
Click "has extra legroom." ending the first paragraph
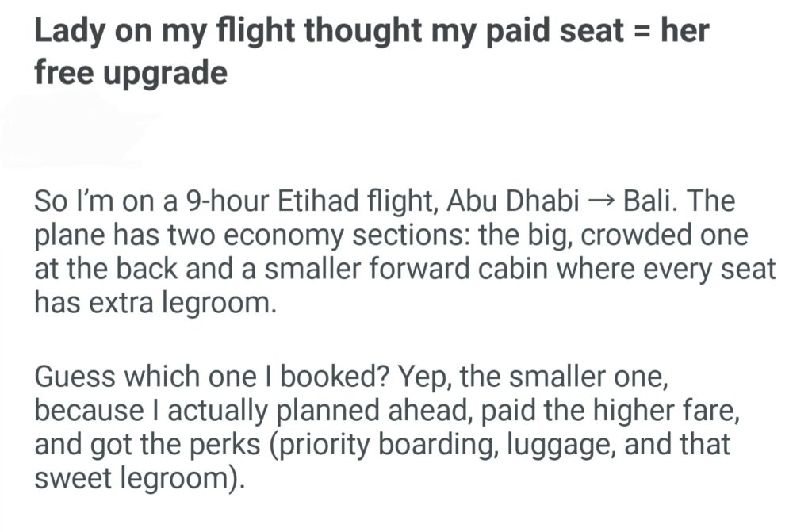[x=155, y=302]
